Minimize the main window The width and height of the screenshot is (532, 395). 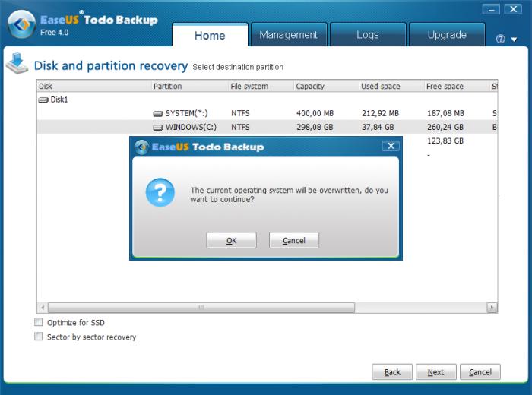[491, 9]
